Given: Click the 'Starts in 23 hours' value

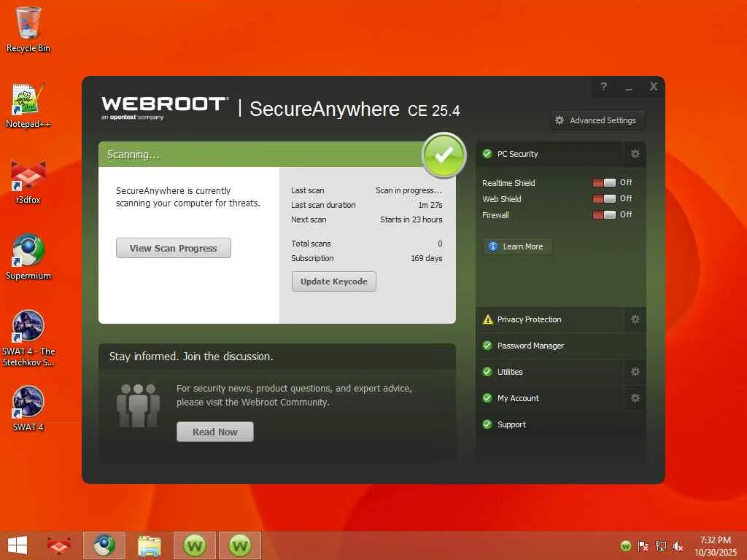Looking at the screenshot, I should [411, 219].
